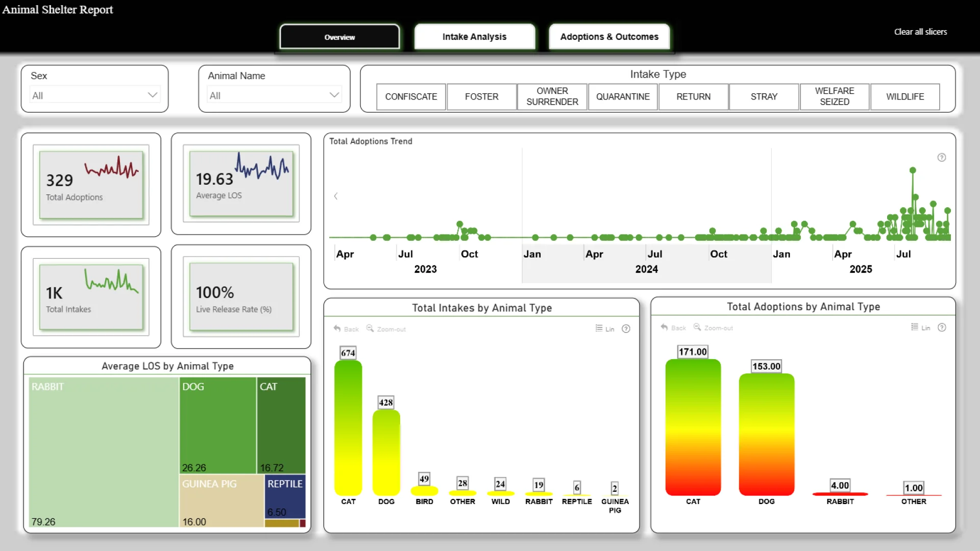Open the Sex dropdown
The width and height of the screenshot is (980, 551).
click(95, 95)
